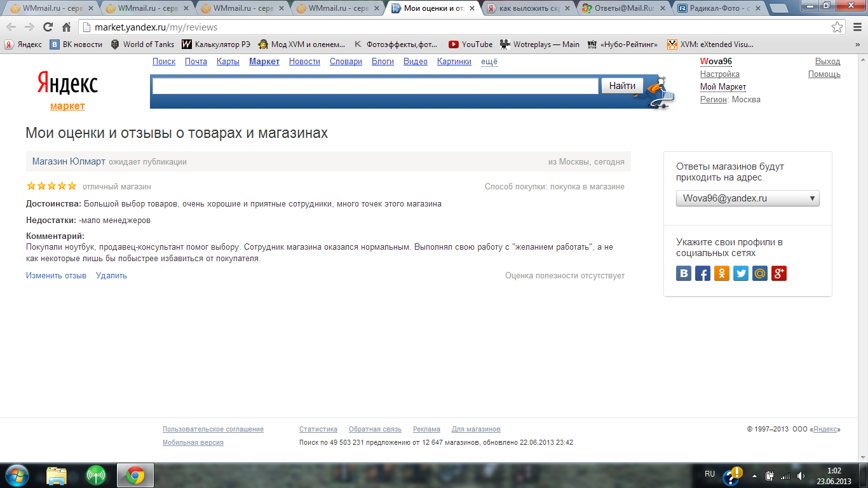Open the Магазин Юлмарт link
Image resolution: width=868 pixels, height=488 pixels.
[69, 161]
